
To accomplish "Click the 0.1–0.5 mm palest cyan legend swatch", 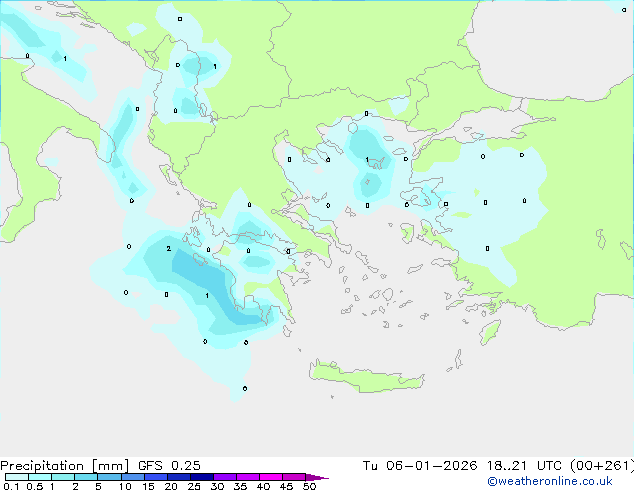I will (x=17, y=477).
